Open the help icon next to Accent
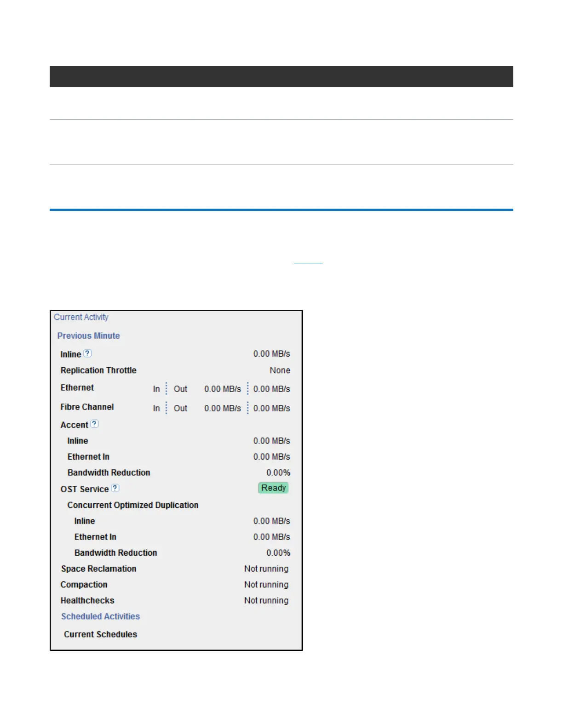Image resolution: width=563 pixels, height=728 pixels. pos(94,424)
